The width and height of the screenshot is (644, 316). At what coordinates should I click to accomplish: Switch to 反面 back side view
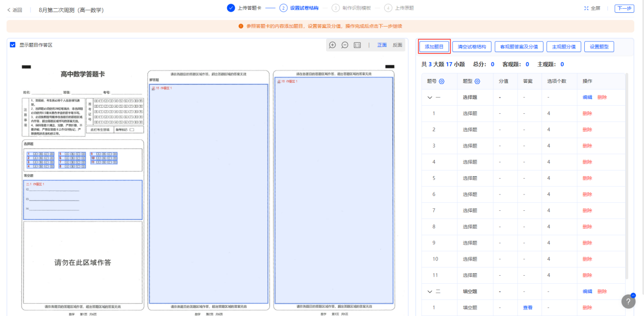(x=398, y=45)
